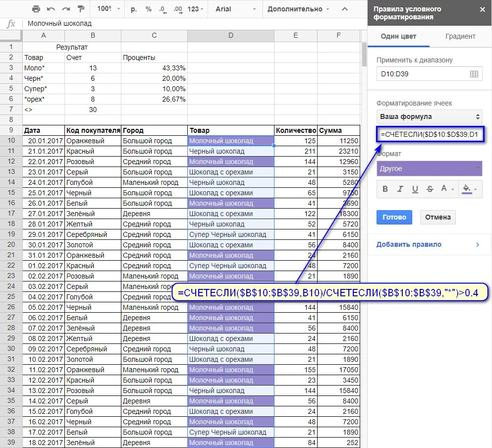Toggle Italic in the format options

[400, 189]
